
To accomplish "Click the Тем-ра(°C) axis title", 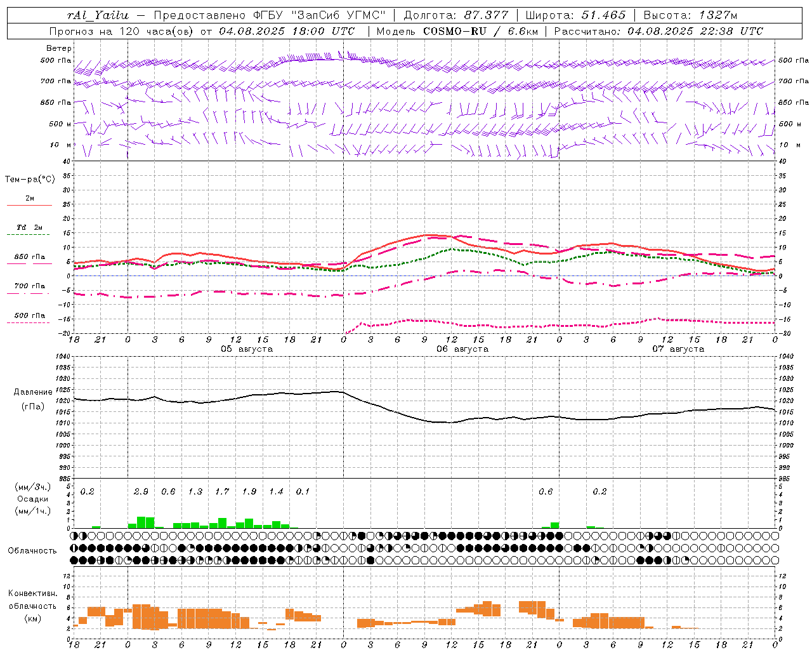I will pos(30,180).
